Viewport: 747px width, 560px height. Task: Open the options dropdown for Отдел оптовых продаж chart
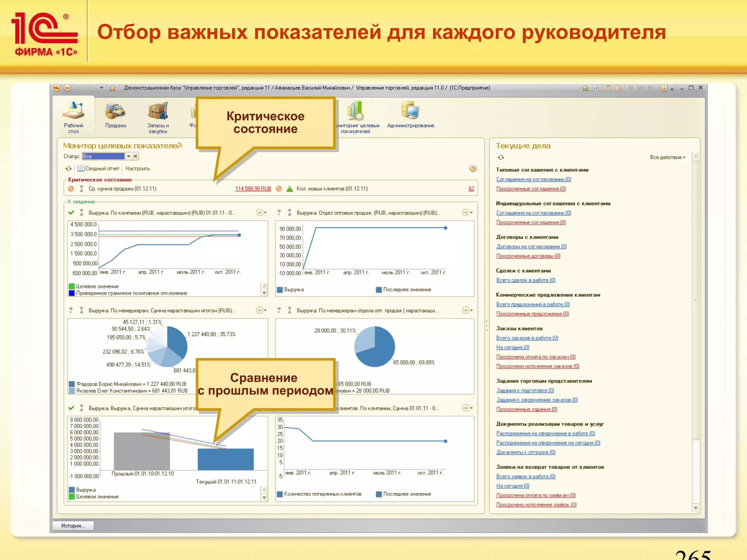point(467,213)
